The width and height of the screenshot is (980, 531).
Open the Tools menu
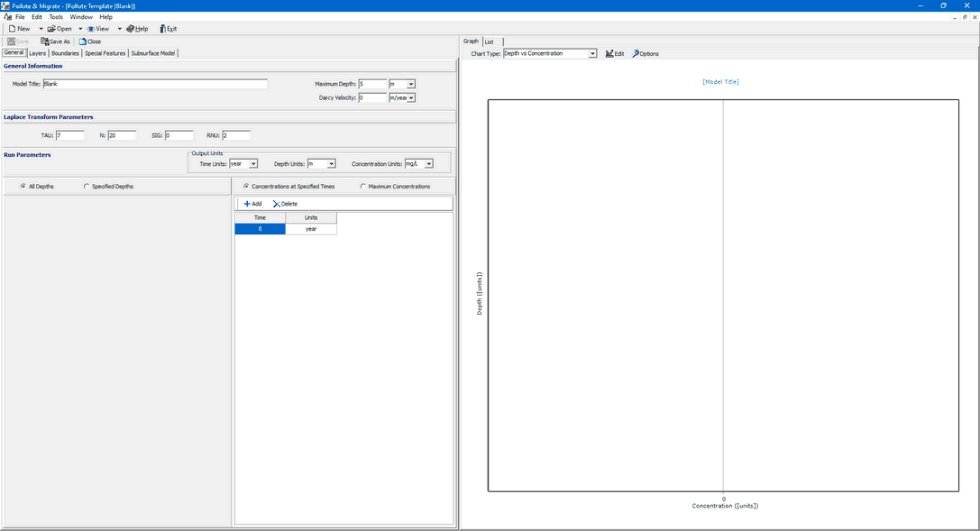[x=56, y=17]
